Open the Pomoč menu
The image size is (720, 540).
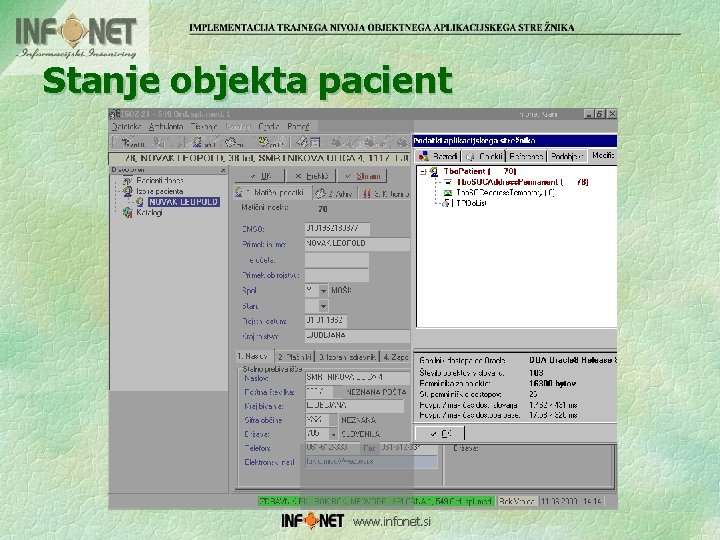coord(298,127)
